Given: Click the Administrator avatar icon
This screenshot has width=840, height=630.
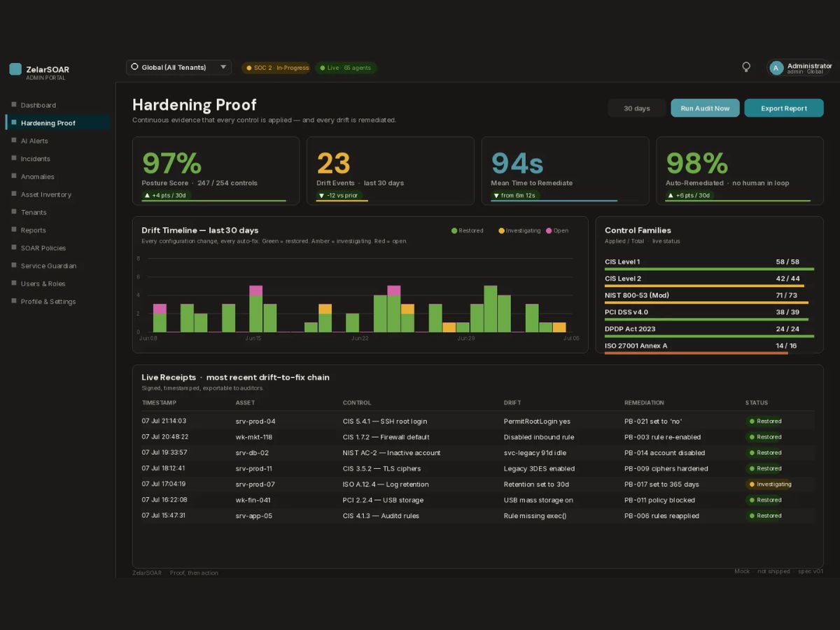Looking at the screenshot, I should [x=776, y=68].
